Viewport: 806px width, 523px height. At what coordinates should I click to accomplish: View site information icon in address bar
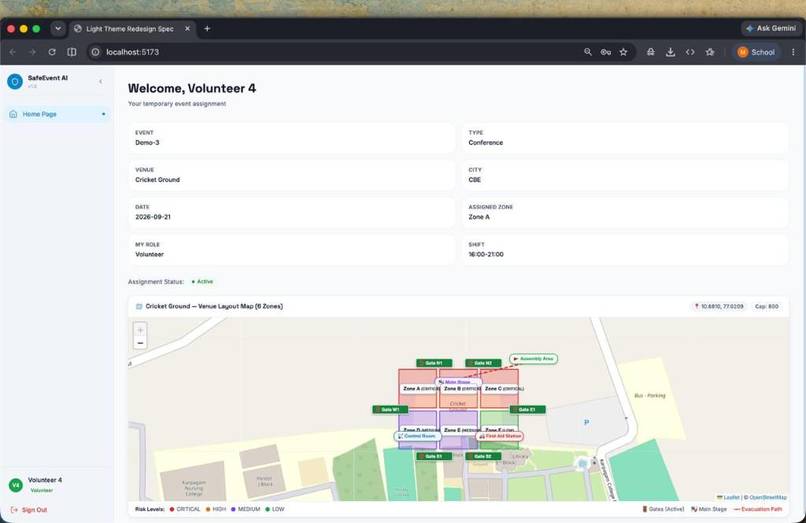click(x=96, y=52)
